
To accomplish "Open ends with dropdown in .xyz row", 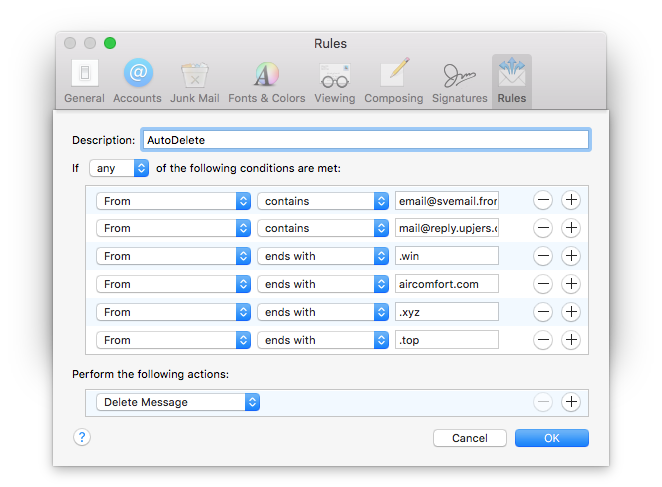I will point(323,312).
